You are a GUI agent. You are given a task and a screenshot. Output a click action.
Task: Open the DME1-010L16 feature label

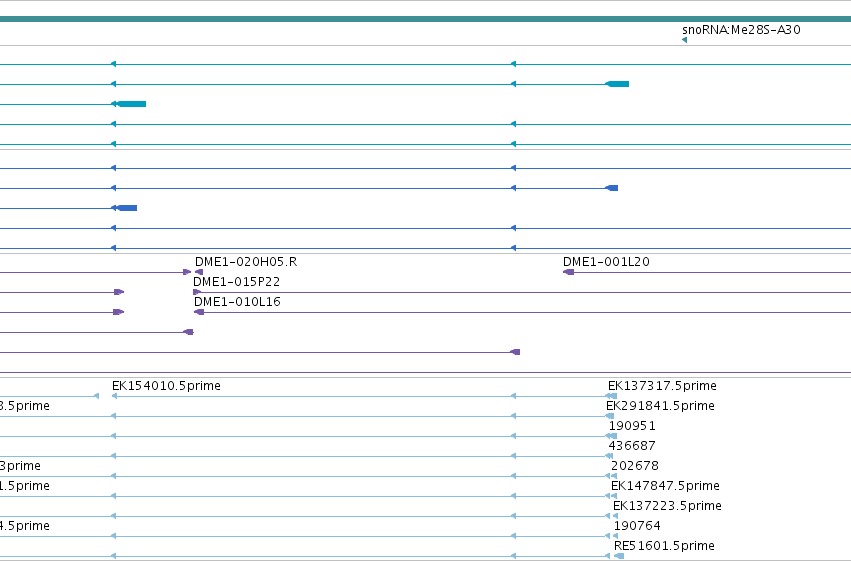tap(237, 302)
